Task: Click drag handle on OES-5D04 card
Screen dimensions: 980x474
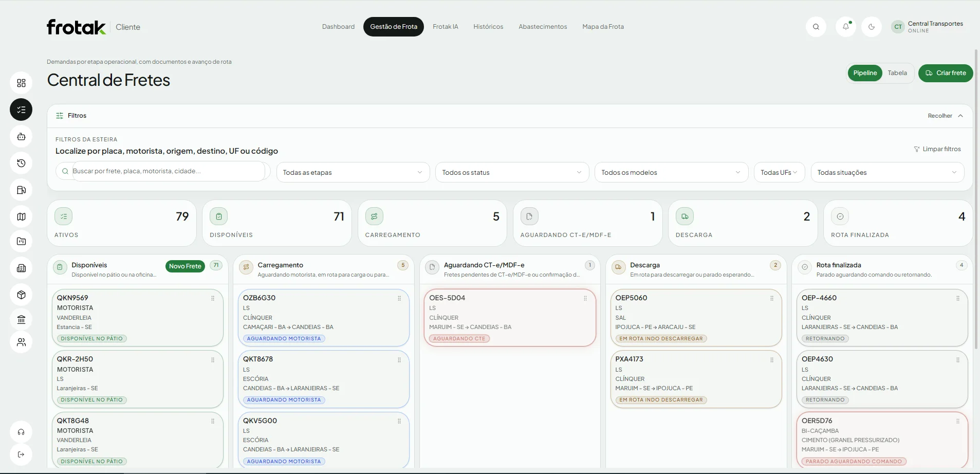Action: pos(585,298)
